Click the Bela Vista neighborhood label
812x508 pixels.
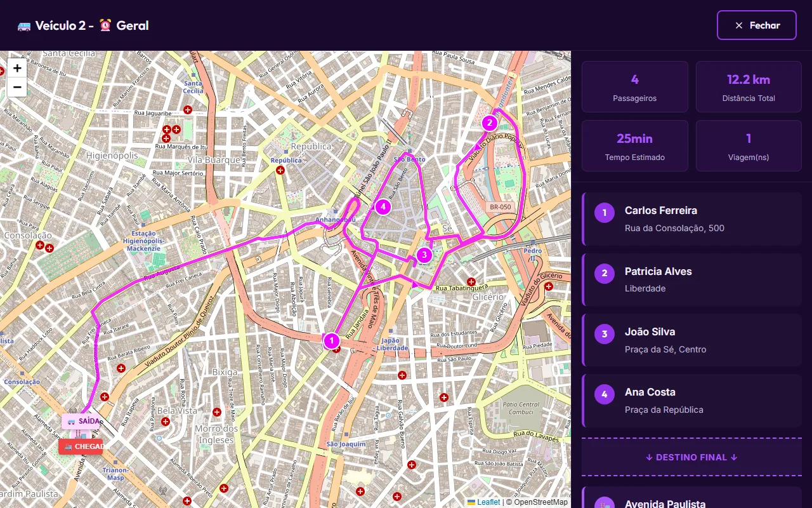pos(177,411)
